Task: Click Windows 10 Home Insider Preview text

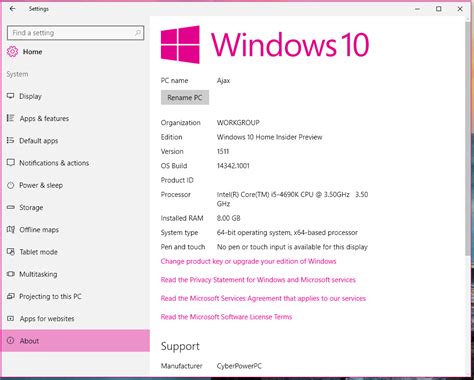Action: (269, 137)
